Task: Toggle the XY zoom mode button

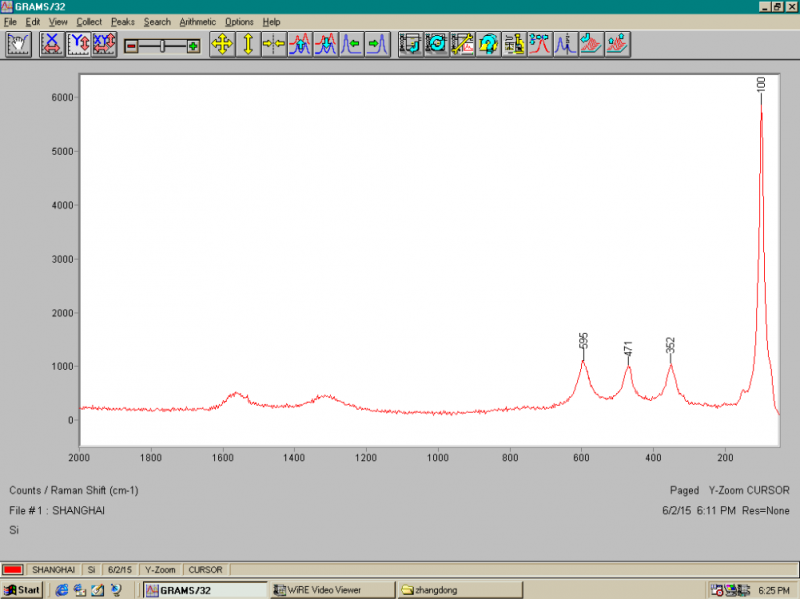Action: [x=104, y=45]
